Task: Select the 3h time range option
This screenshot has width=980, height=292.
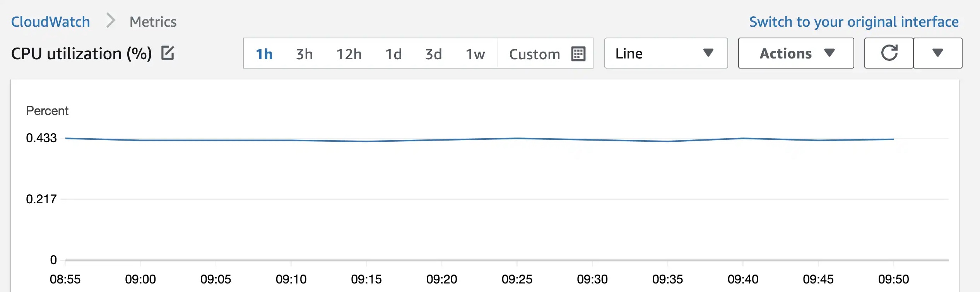Action: coord(303,54)
